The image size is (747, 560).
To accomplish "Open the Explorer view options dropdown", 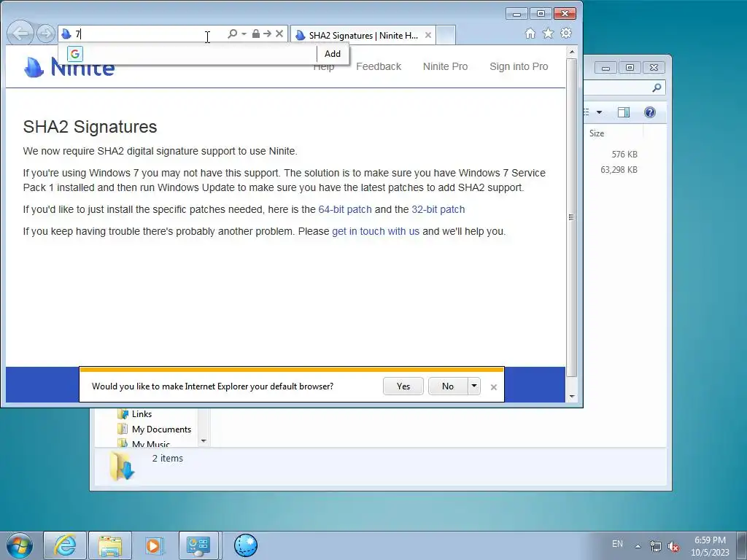I will (x=600, y=112).
